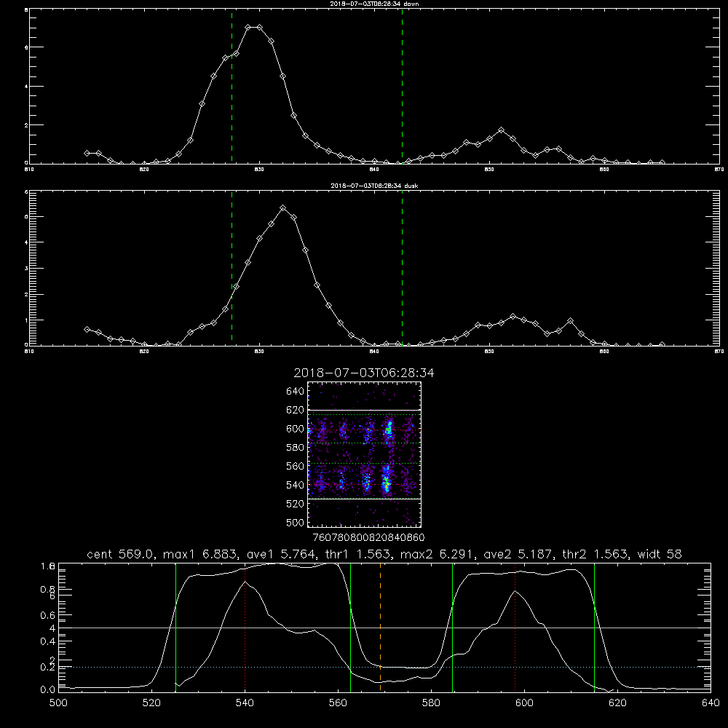Image resolution: width=728 pixels, height=728 pixels.
Task: Click the red dotted peak line near 598
Action: click(x=515, y=628)
